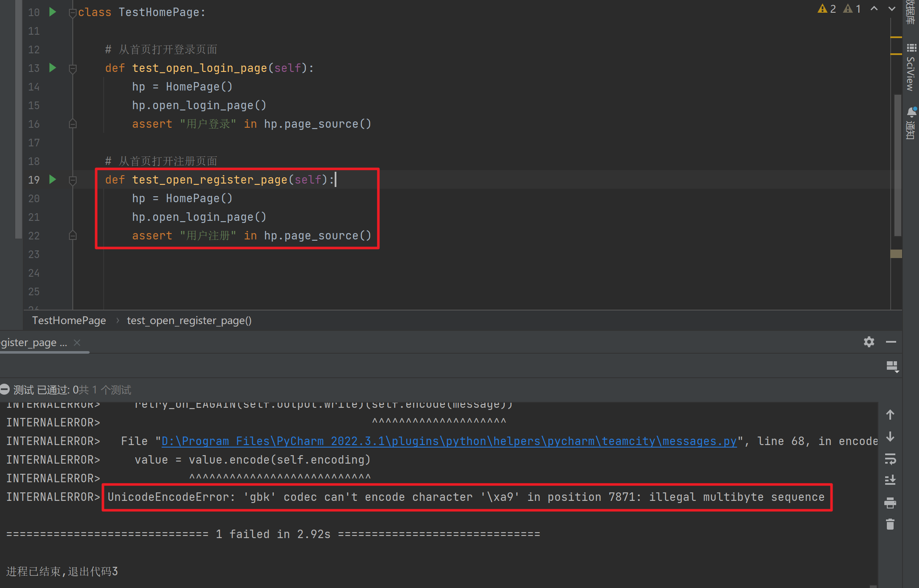Hide the run tool window
The height and width of the screenshot is (588, 919).
[x=891, y=342]
